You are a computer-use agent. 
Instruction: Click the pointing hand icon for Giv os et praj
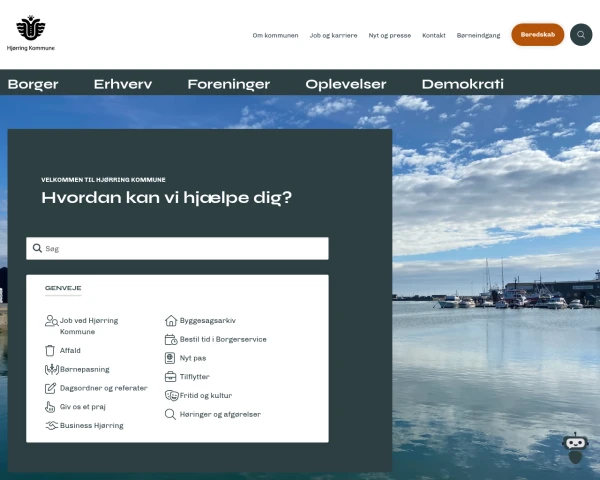click(50, 407)
